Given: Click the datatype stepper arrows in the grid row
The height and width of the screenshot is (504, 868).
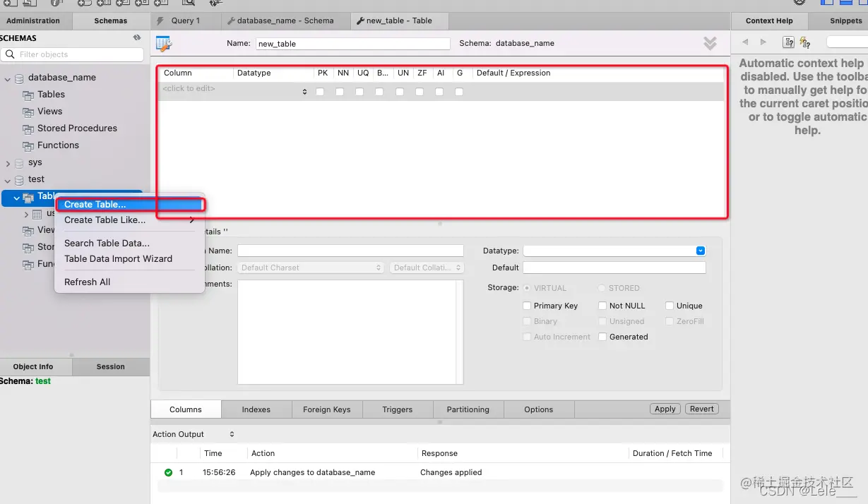Looking at the screenshot, I should coord(305,92).
